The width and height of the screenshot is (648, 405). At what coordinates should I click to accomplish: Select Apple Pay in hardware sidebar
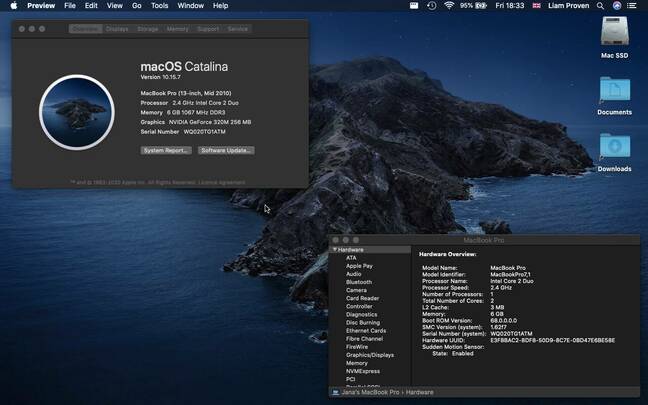point(359,266)
